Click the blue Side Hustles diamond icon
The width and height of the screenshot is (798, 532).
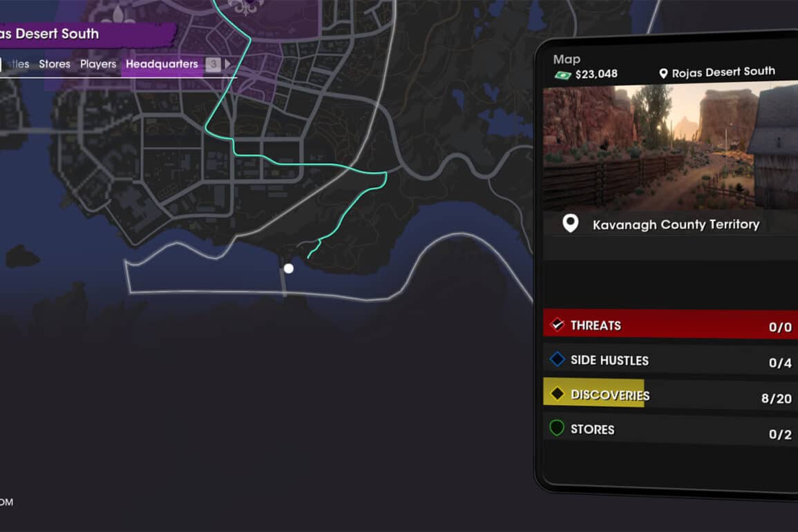coord(558,359)
